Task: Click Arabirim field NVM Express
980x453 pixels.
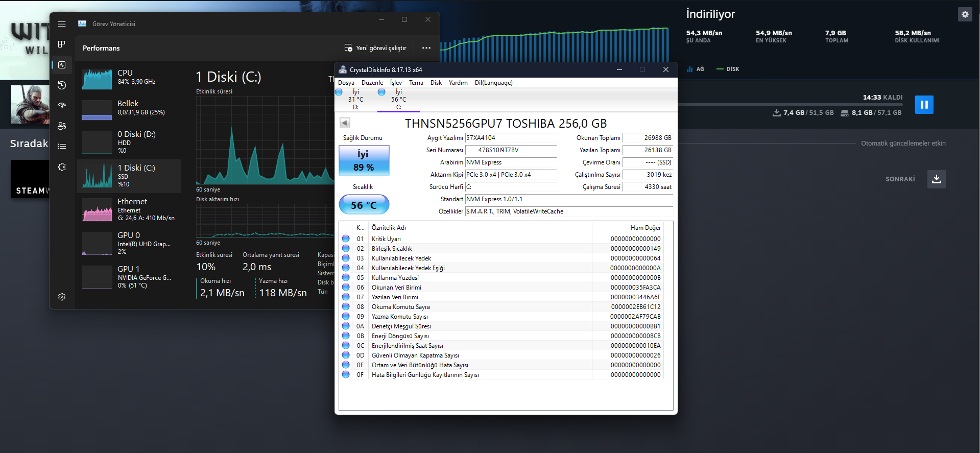Action: (511, 162)
